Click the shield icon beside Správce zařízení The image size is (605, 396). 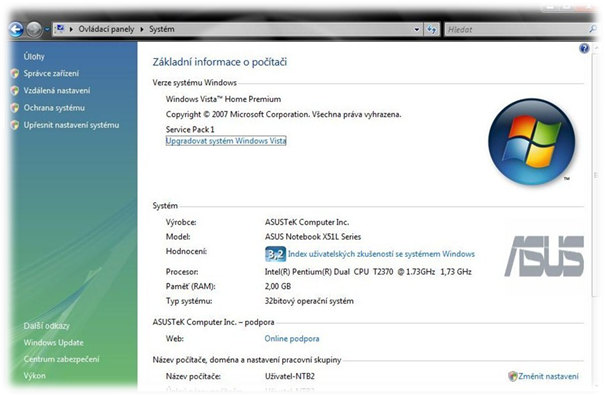click(x=15, y=73)
